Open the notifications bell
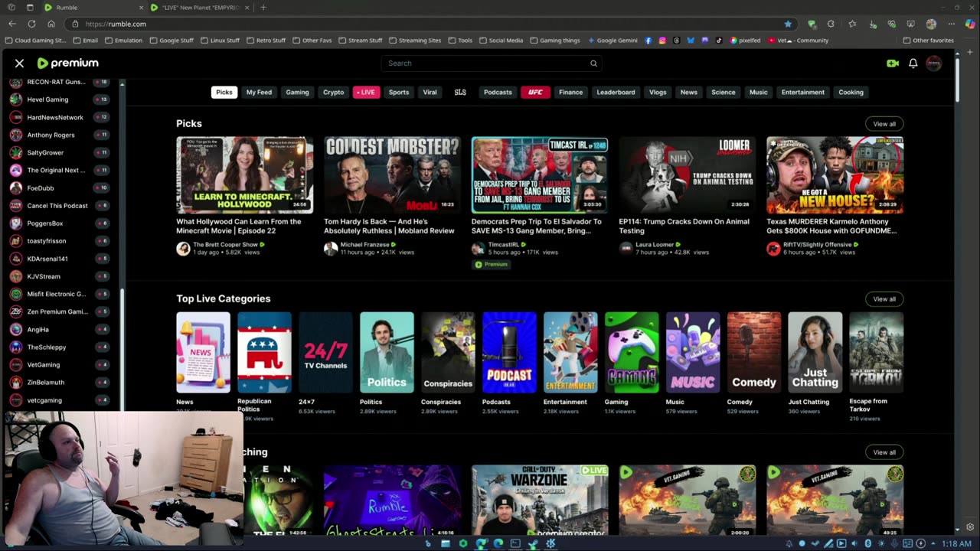Viewport: 980px width, 551px height. point(913,64)
